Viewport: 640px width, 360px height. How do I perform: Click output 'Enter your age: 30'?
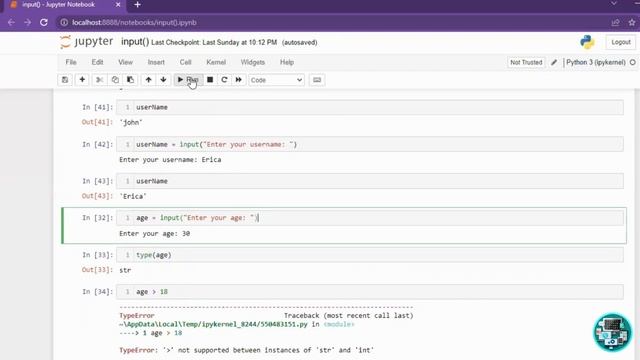tap(154, 233)
